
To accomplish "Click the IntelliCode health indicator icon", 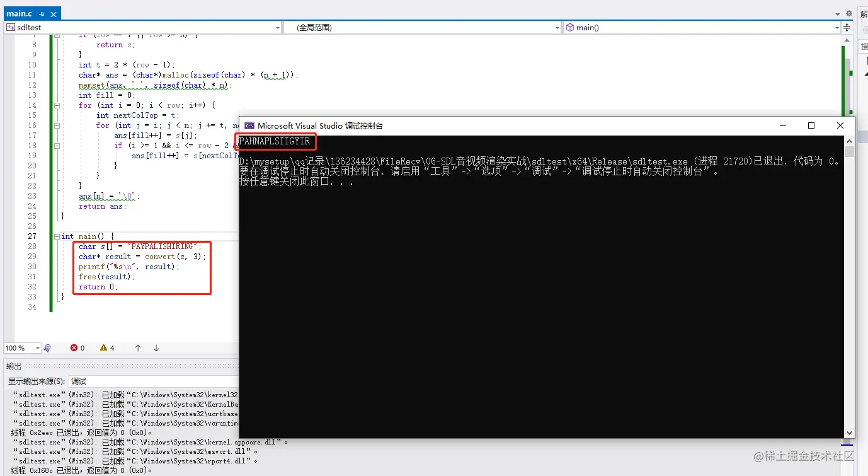I will [47, 348].
